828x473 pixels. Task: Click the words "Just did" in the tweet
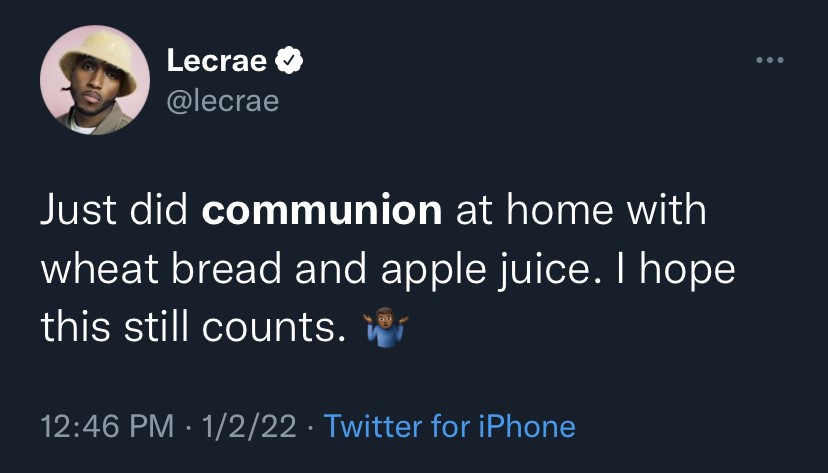point(116,211)
